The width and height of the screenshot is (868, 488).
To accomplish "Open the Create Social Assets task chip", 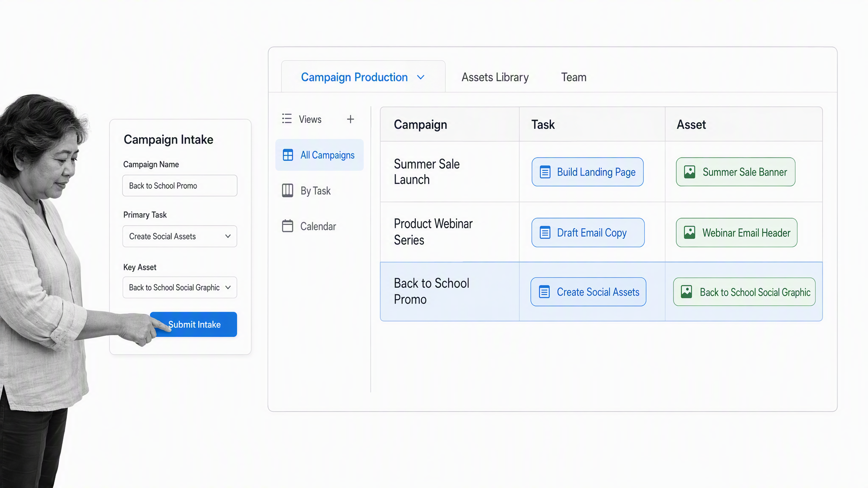I will click(x=588, y=292).
